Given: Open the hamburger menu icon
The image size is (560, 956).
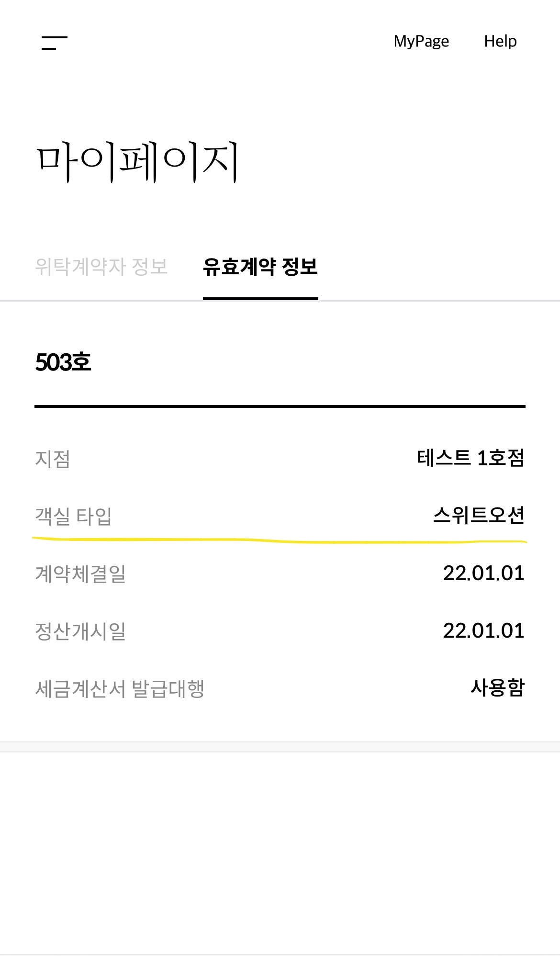Looking at the screenshot, I should 54,43.
